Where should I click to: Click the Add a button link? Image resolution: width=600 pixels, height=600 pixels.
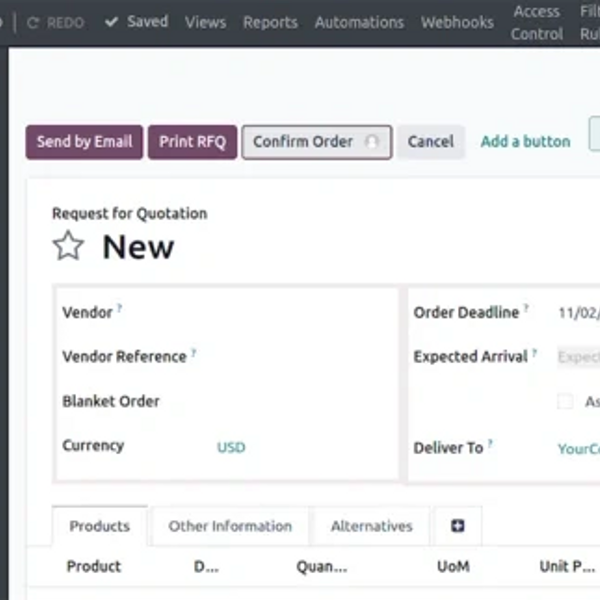coord(525,142)
